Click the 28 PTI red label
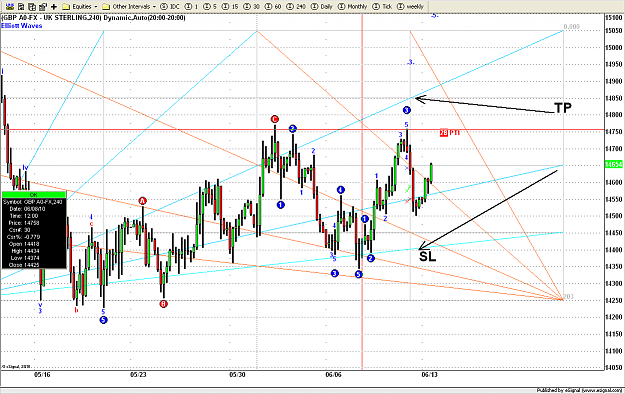 [450, 132]
